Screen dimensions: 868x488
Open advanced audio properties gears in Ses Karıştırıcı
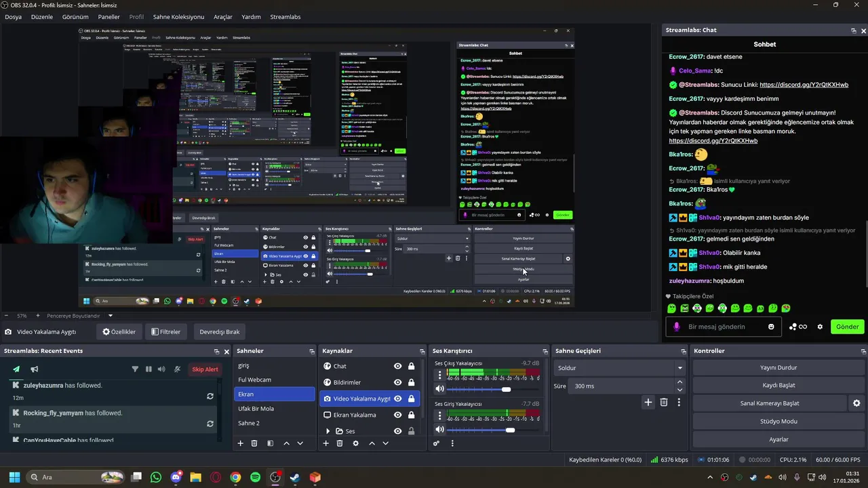click(x=436, y=443)
